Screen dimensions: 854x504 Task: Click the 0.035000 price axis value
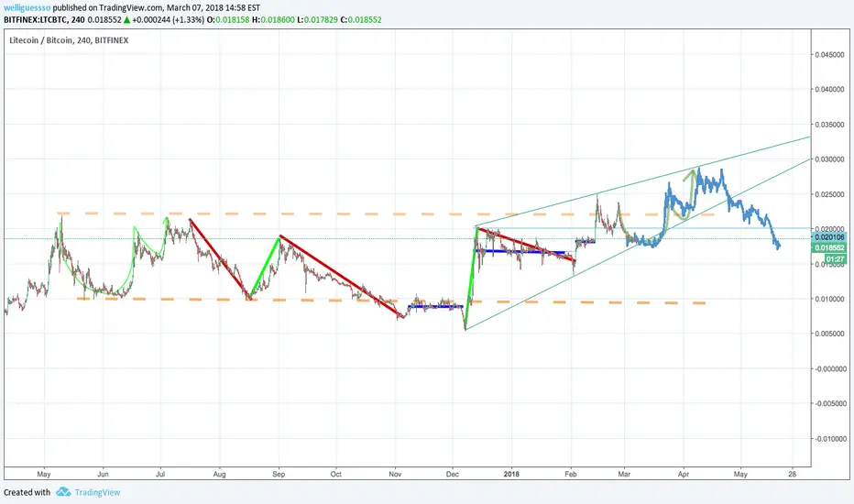coord(830,125)
